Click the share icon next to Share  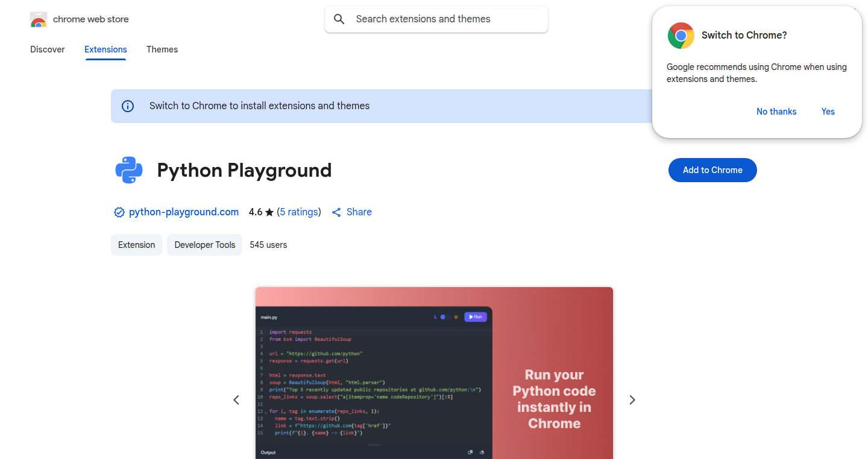336,212
